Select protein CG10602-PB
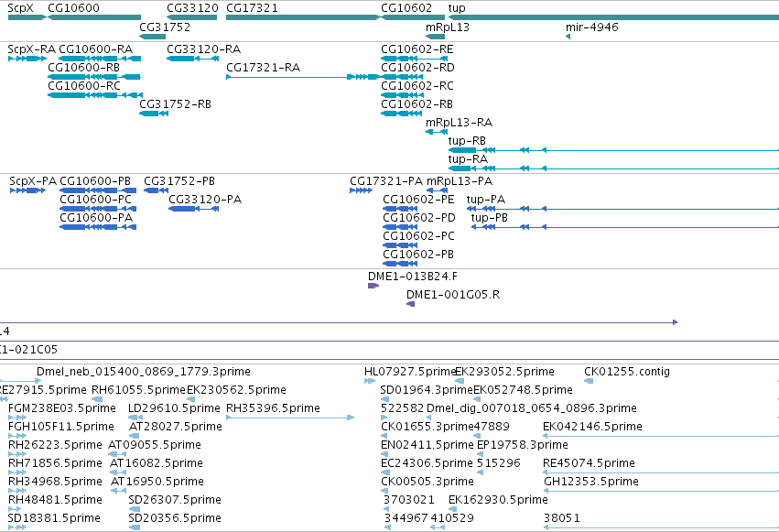This screenshot has height=532, width=779. [x=400, y=264]
